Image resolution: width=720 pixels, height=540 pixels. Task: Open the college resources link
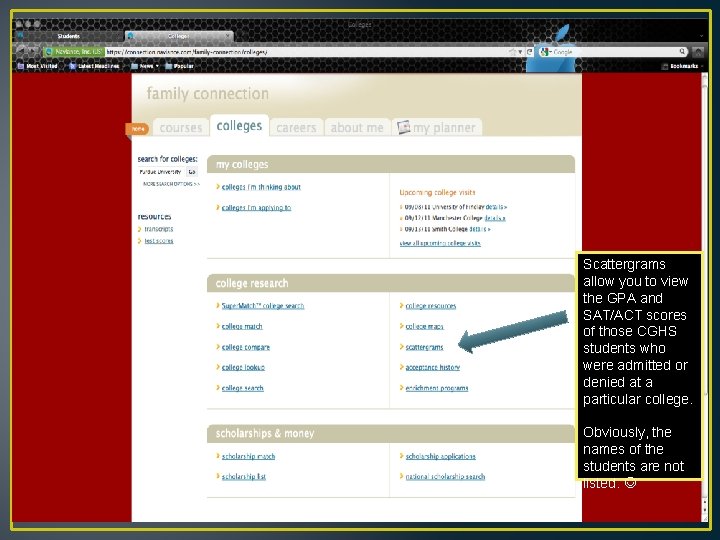coord(431,306)
